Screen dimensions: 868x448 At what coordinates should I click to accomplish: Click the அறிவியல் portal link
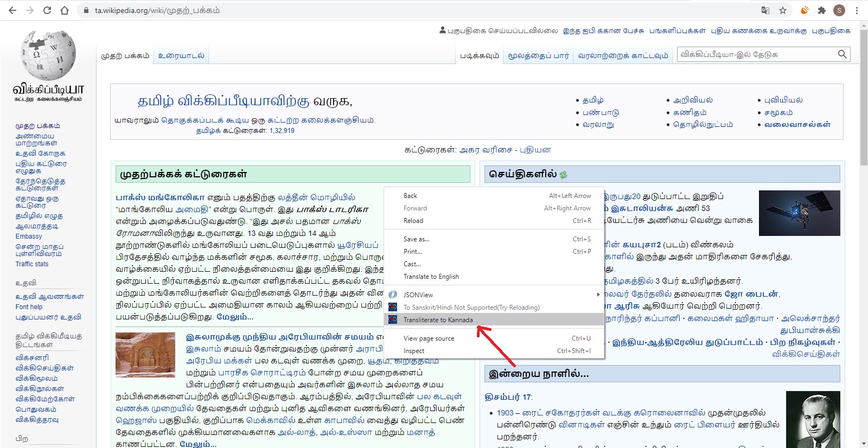pos(693,100)
